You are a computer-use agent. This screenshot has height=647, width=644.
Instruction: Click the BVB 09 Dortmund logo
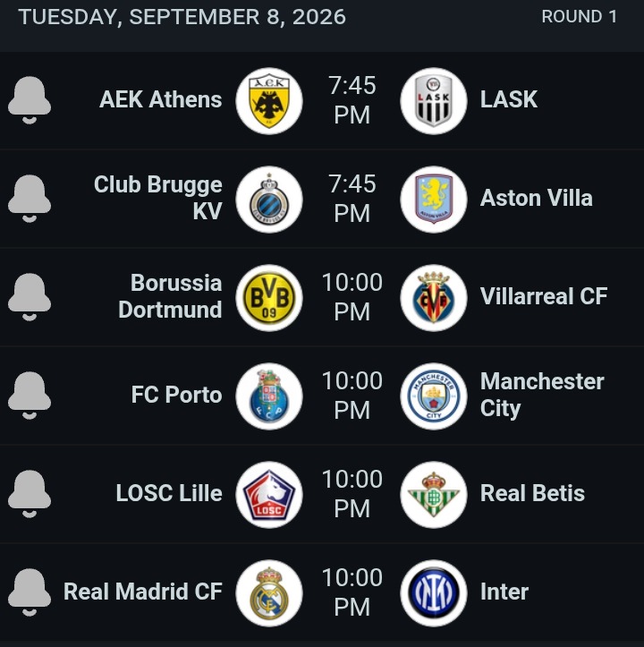(269, 297)
